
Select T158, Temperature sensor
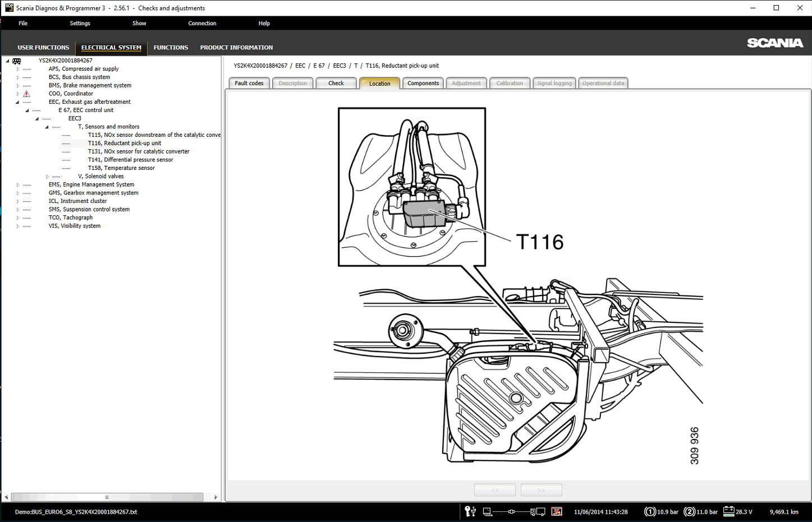121,168
